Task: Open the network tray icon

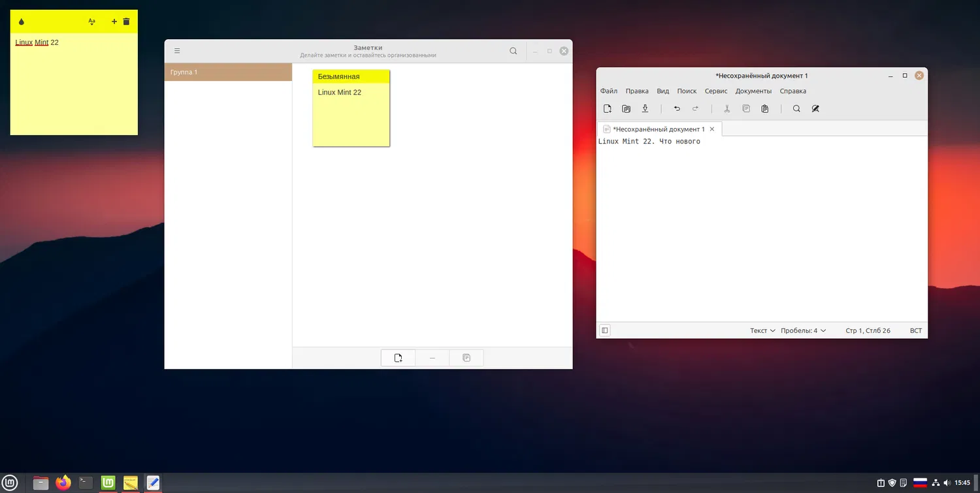Action: coord(936,483)
